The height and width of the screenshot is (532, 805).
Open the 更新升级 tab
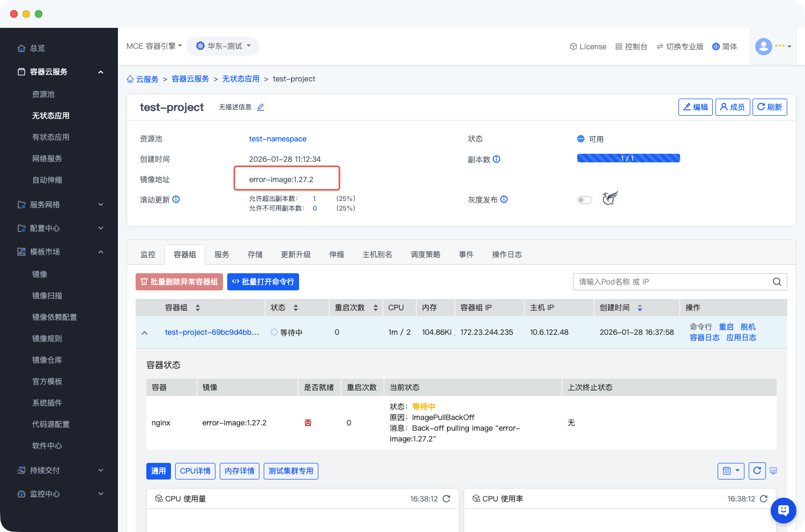[x=295, y=254]
